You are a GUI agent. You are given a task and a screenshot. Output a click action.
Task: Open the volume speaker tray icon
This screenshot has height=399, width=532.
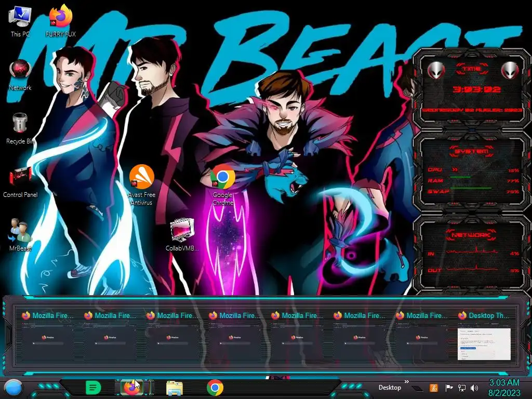474,388
